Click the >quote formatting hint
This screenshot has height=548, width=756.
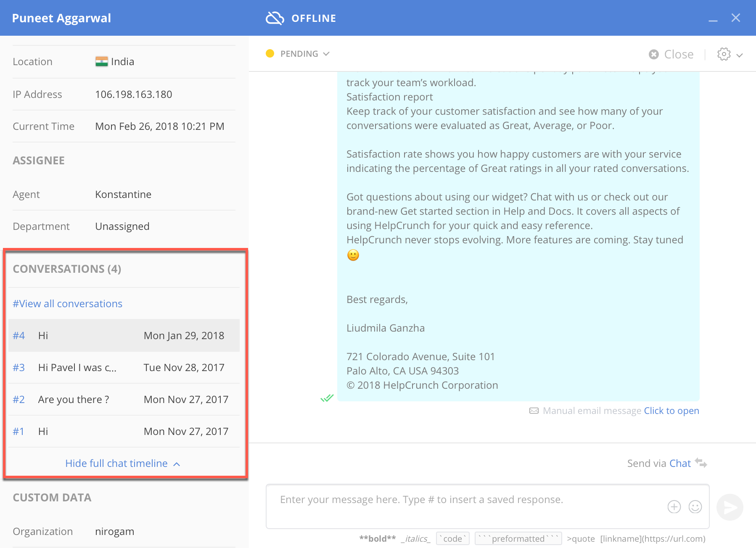581,538
